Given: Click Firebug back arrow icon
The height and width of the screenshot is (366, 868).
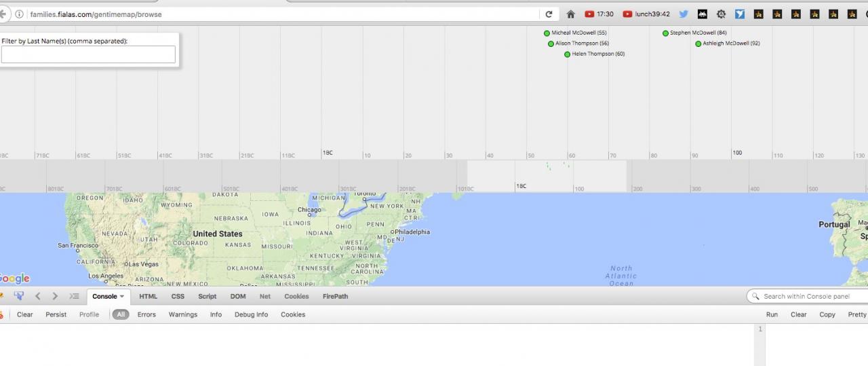Looking at the screenshot, I should point(38,296).
